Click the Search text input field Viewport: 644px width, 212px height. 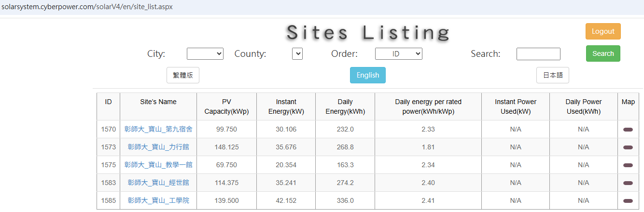pos(538,54)
